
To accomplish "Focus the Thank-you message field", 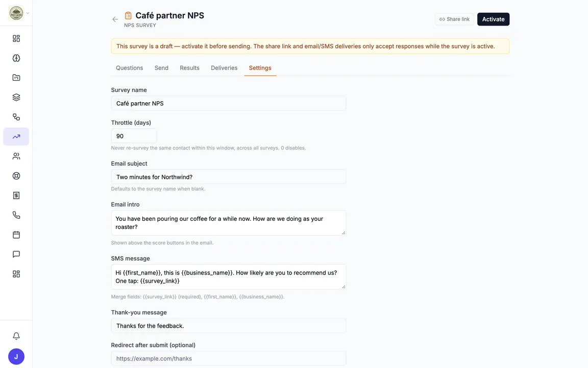I will [x=228, y=326].
